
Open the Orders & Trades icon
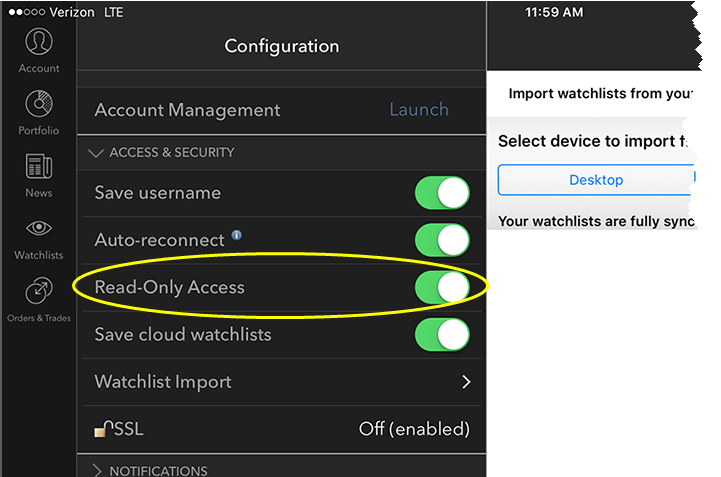pyautogui.click(x=39, y=290)
